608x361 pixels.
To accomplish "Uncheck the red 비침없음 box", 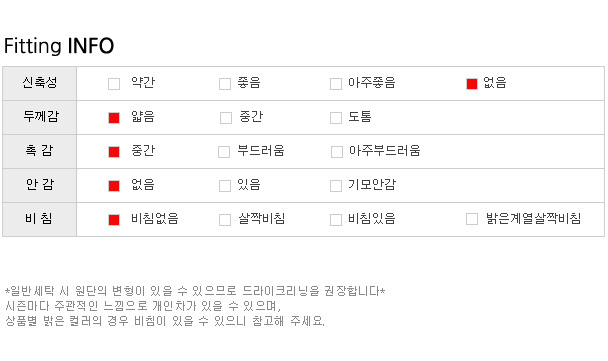I will [114, 220].
